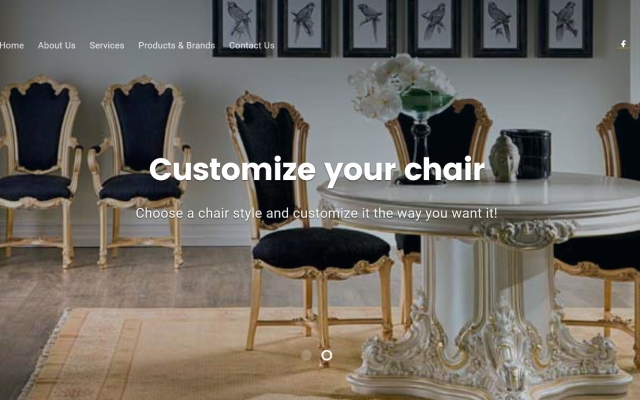640x400 pixels.
Task: Click the Customize your chair headline
Action: click(317, 169)
